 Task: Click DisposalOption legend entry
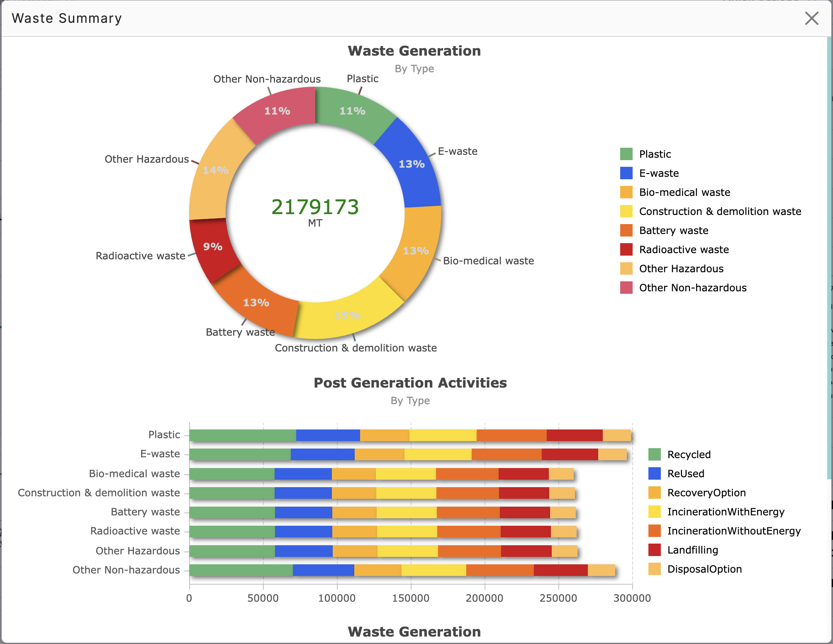point(704,569)
